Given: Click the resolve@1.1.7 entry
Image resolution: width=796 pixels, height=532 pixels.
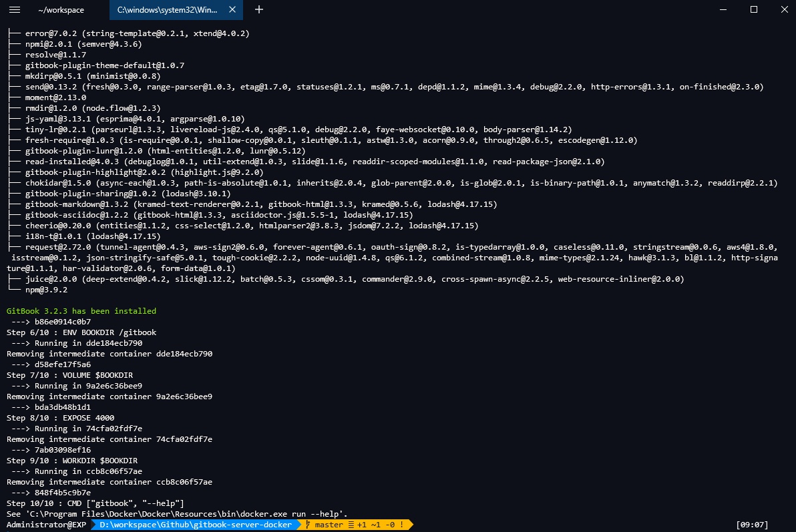Looking at the screenshot, I should pos(56,55).
